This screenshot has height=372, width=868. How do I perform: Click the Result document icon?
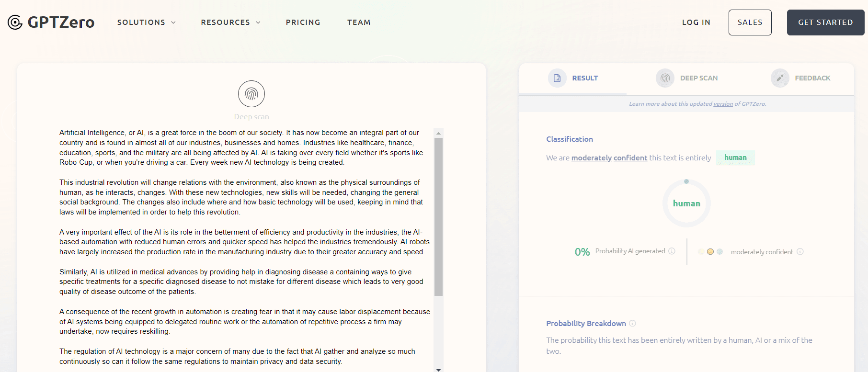coord(557,78)
